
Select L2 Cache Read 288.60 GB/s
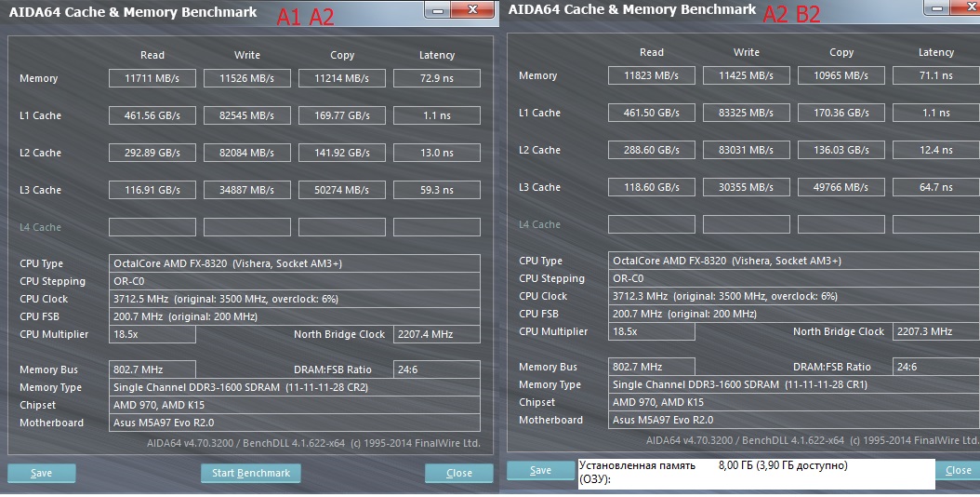[x=651, y=150]
